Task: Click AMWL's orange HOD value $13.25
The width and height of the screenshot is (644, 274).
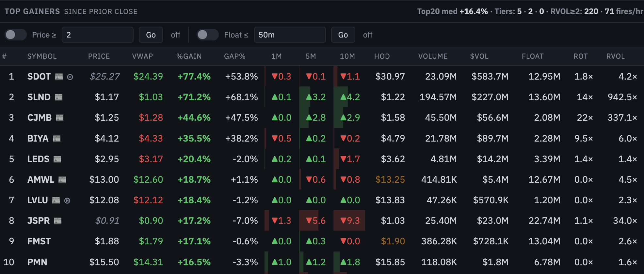Action: [x=390, y=180]
